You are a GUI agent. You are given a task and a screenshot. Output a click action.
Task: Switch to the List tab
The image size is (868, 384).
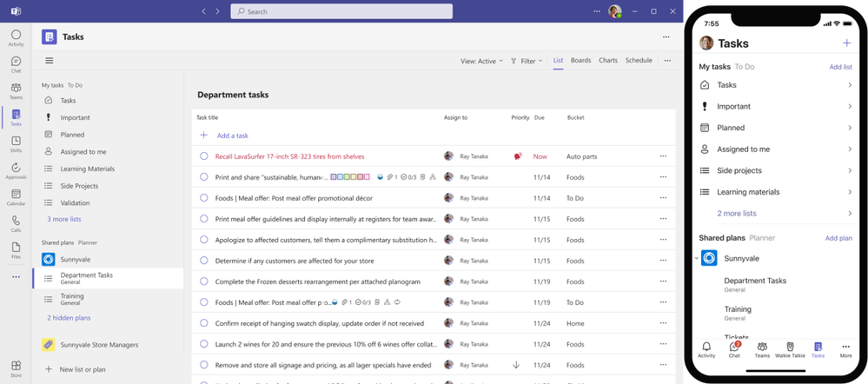(558, 60)
